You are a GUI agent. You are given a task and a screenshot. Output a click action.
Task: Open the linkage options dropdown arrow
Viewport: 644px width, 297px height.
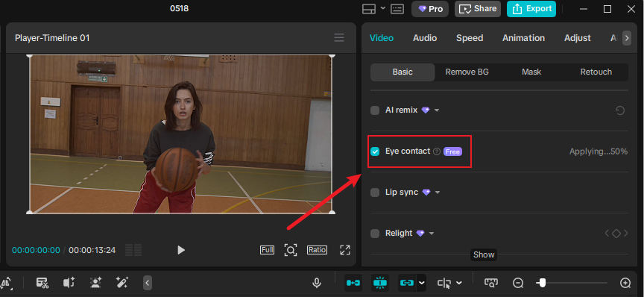pos(421,283)
